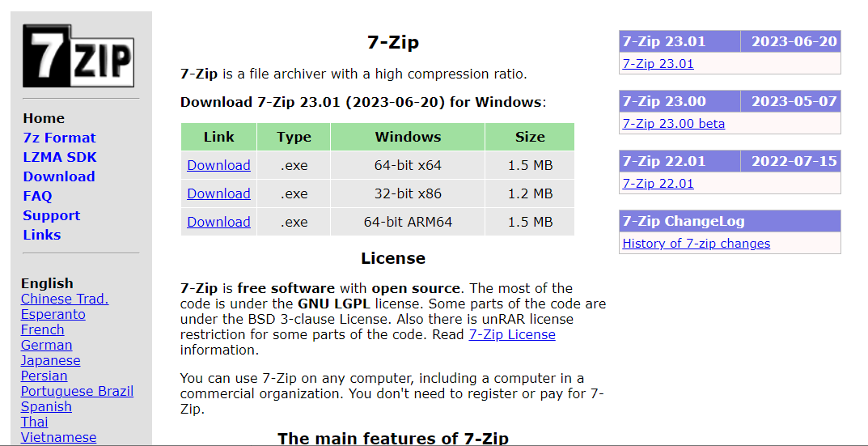The image size is (868, 446).
Task: Switch language to Japanese
Action: click(50, 360)
